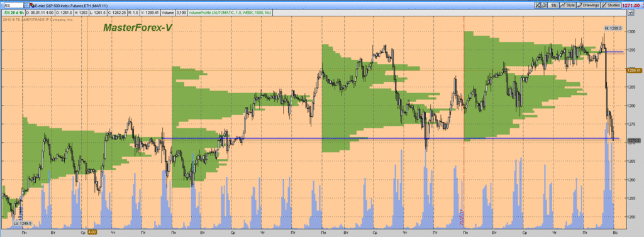
Task: Click the colored shapes icon beside symbol
Action: (32, 5)
